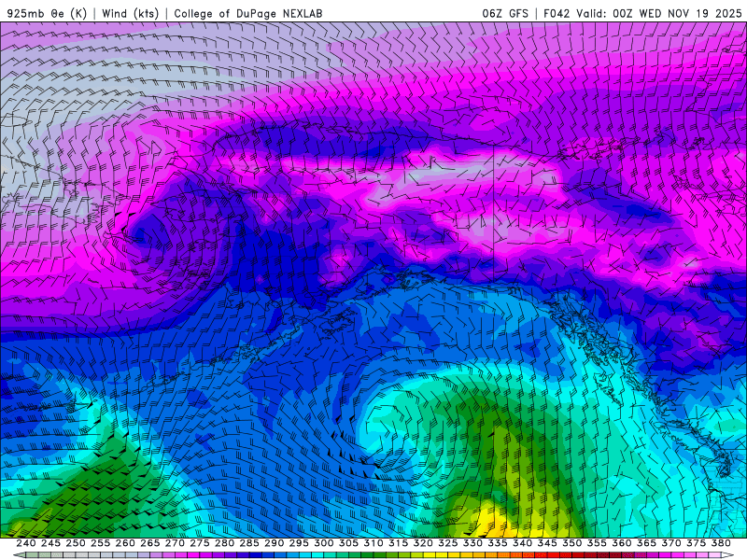Click the 305 color scale label
The width and height of the screenshot is (747, 560).
click(x=348, y=543)
